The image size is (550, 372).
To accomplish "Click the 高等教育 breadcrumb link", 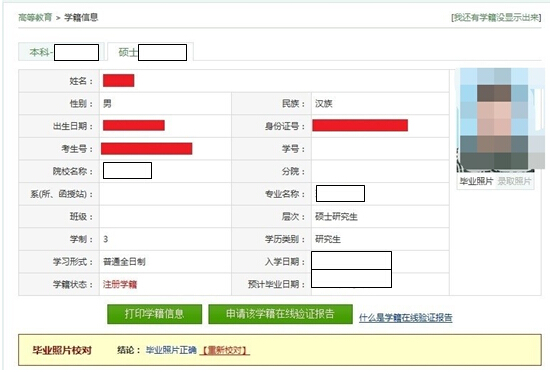I will [x=35, y=17].
